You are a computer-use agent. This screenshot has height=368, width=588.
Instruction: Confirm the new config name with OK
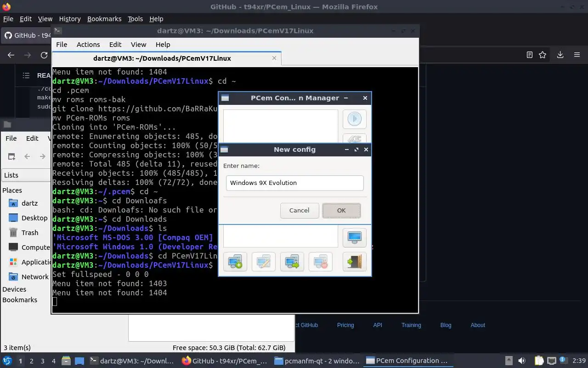pos(341,210)
